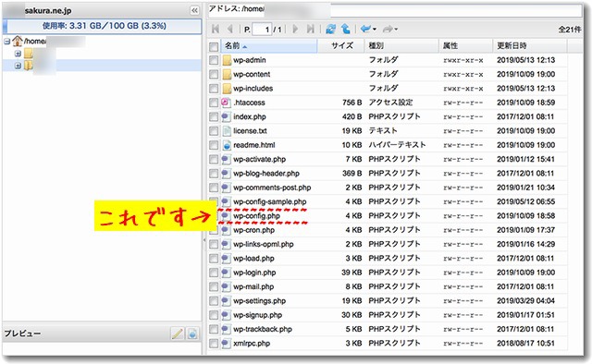Go up to parent folder

[x=345, y=29]
